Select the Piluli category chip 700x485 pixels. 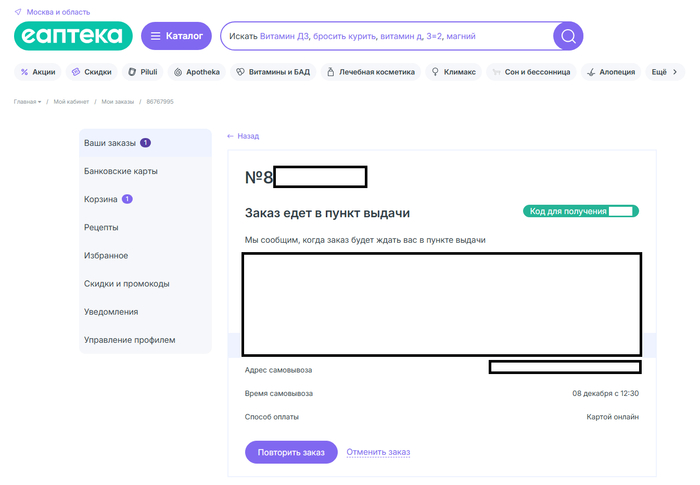coord(144,72)
